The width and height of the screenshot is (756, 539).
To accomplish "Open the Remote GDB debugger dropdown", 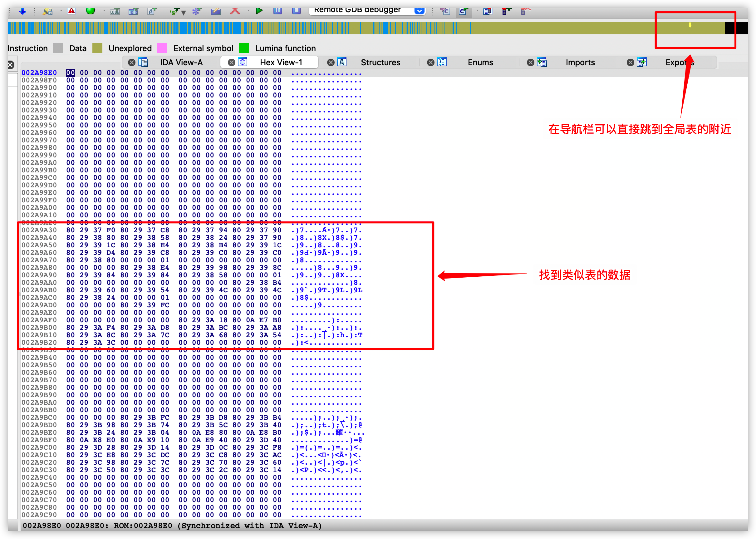I will pos(419,11).
